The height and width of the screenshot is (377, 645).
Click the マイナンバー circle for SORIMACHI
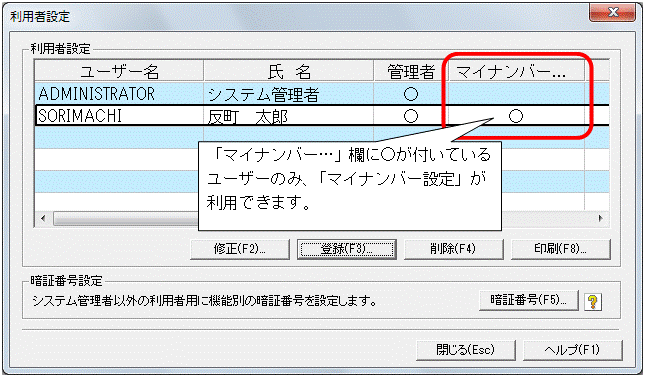[x=516, y=116]
